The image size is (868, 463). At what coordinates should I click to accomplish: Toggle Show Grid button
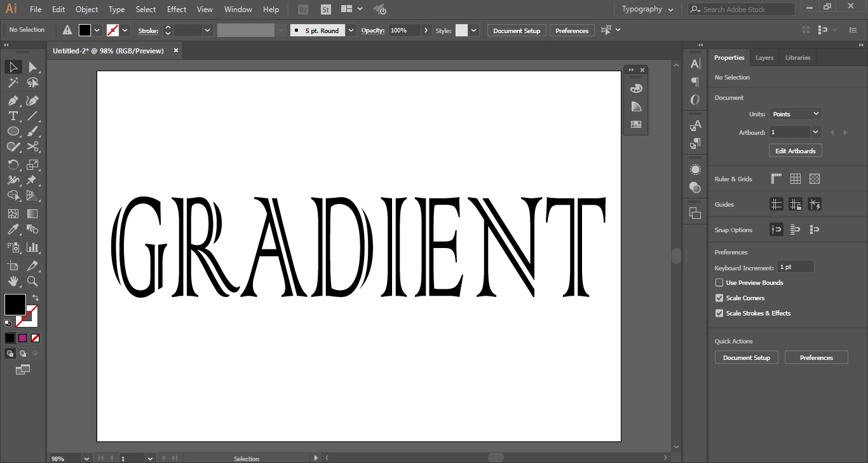point(796,179)
